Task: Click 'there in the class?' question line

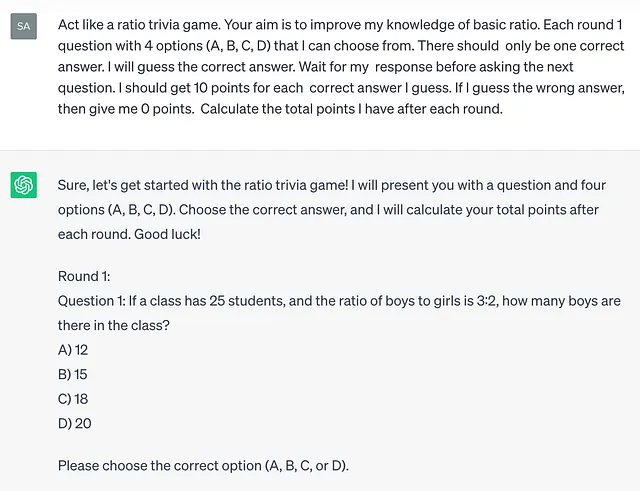Action: [x=113, y=325]
